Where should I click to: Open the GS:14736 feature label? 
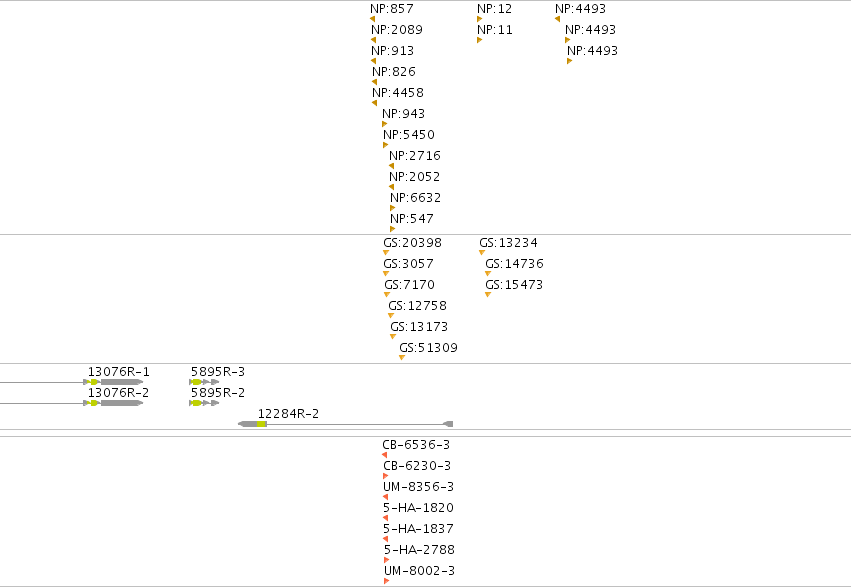click(514, 264)
